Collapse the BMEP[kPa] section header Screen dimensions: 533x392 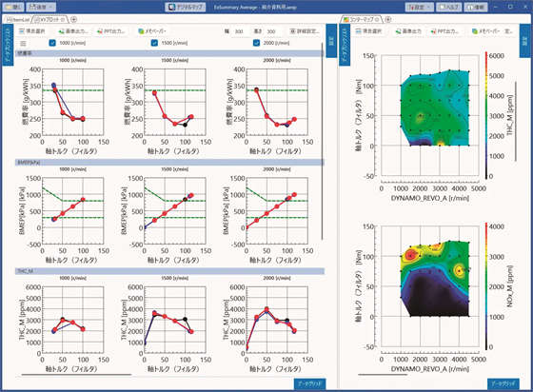[x=169, y=163]
